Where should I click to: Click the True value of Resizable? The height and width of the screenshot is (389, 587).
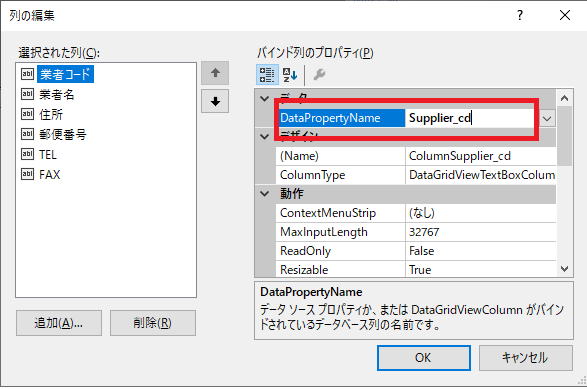[x=420, y=270]
